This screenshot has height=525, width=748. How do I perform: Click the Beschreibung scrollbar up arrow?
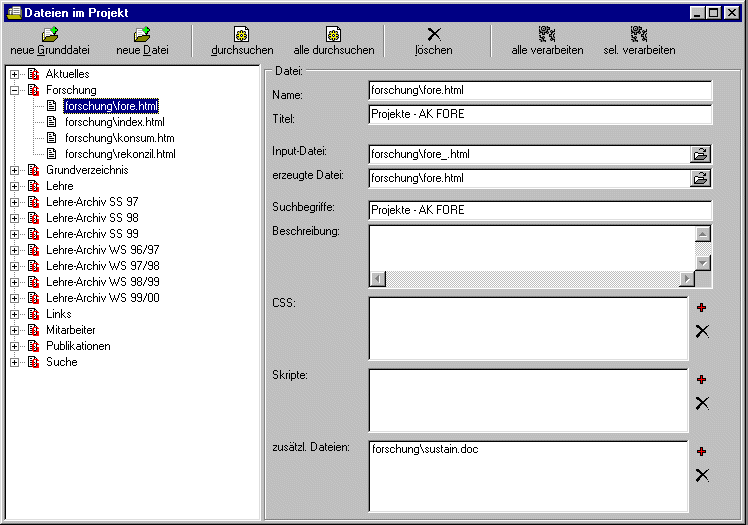[703, 234]
